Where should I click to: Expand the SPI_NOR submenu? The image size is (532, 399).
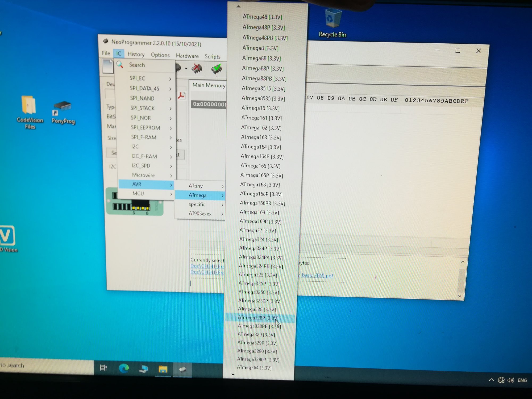(146, 118)
